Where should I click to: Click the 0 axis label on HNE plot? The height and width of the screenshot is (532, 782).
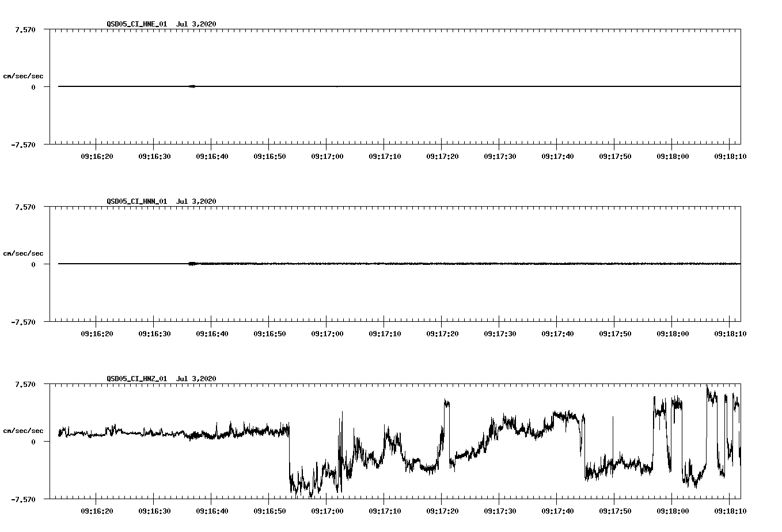click(33, 87)
